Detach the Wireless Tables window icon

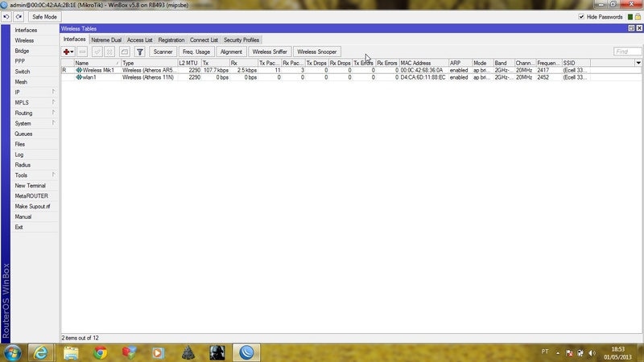tap(631, 28)
